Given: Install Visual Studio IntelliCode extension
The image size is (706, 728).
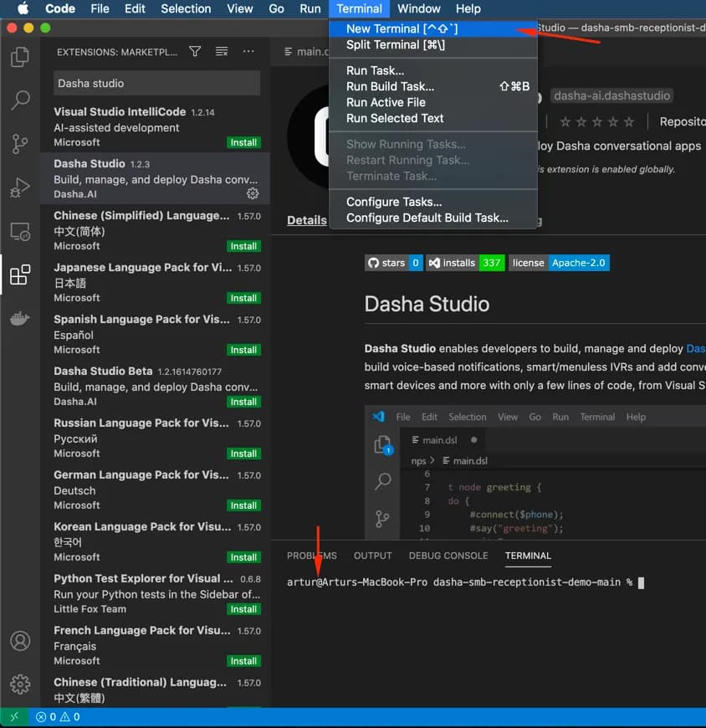Looking at the screenshot, I should [x=243, y=142].
